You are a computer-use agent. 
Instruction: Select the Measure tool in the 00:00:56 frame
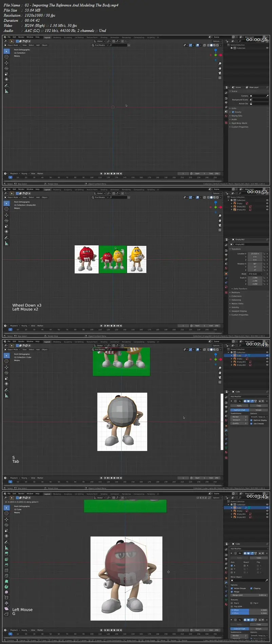[x=6, y=91]
